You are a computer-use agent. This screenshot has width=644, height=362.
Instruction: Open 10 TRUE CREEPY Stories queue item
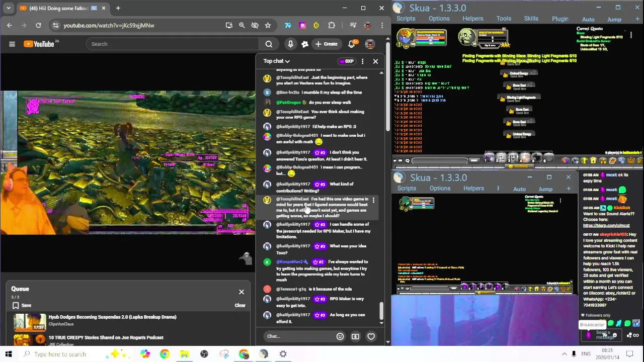106,337
